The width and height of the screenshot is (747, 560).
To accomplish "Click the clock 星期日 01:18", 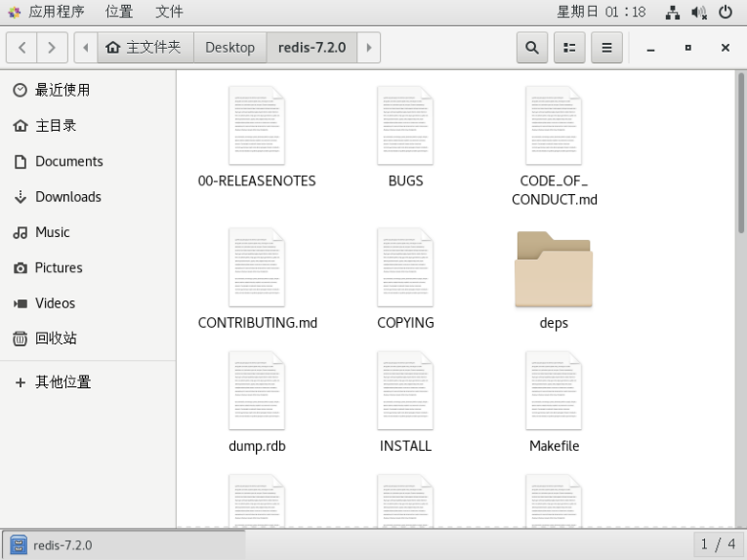I will [602, 12].
